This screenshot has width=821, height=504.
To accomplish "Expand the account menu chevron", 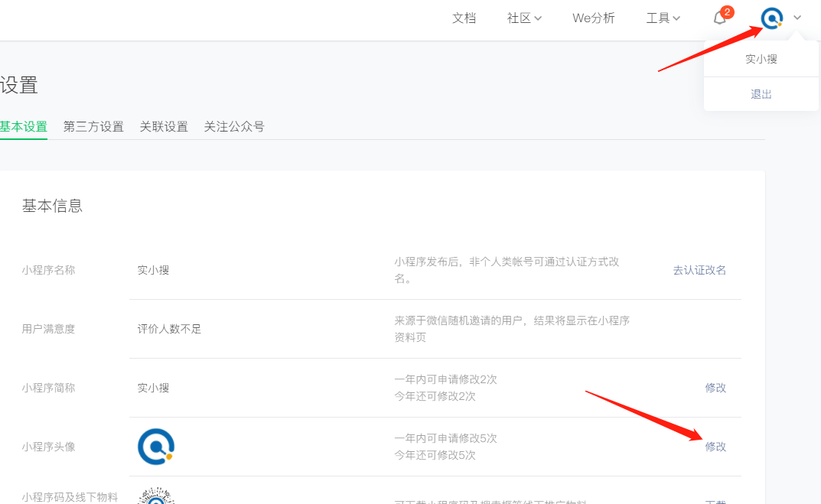I will coord(797,18).
